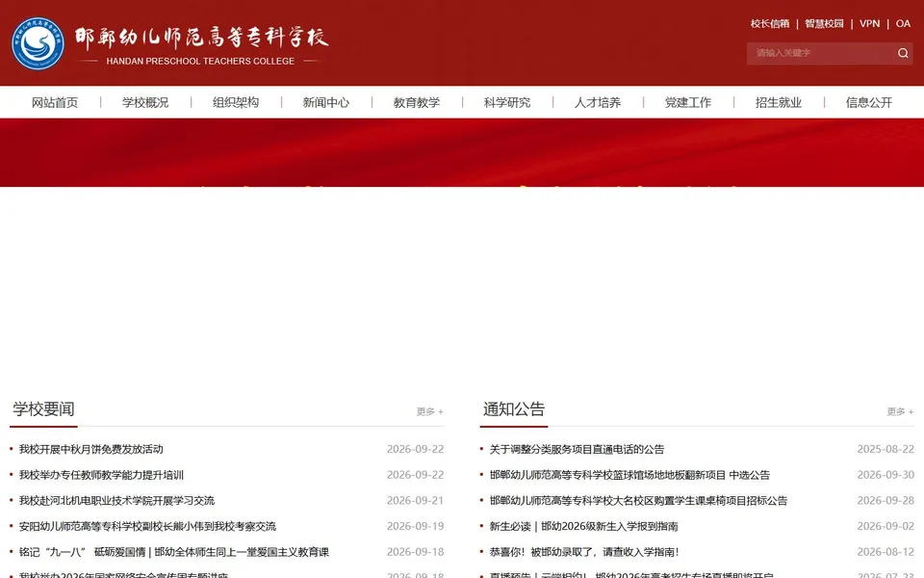
Task: Open the 学校要闻 section heading
Action: pyautogui.click(x=43, y=408)
